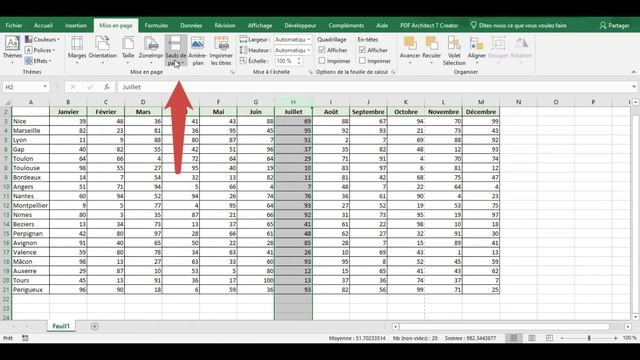640x360 pixels.
Task: Open Mise en page dialog launcher
Action: click(x=232, y=72)
